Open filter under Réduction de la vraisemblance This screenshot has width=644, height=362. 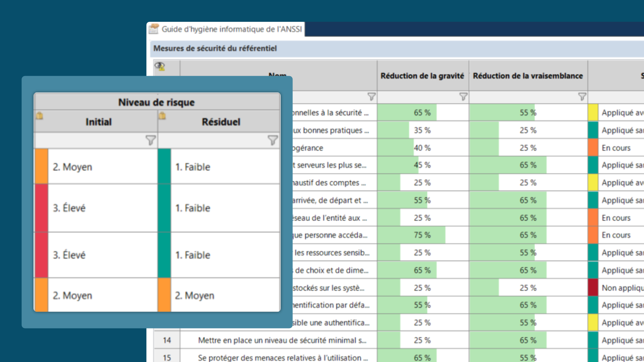(x=582, y=97)
